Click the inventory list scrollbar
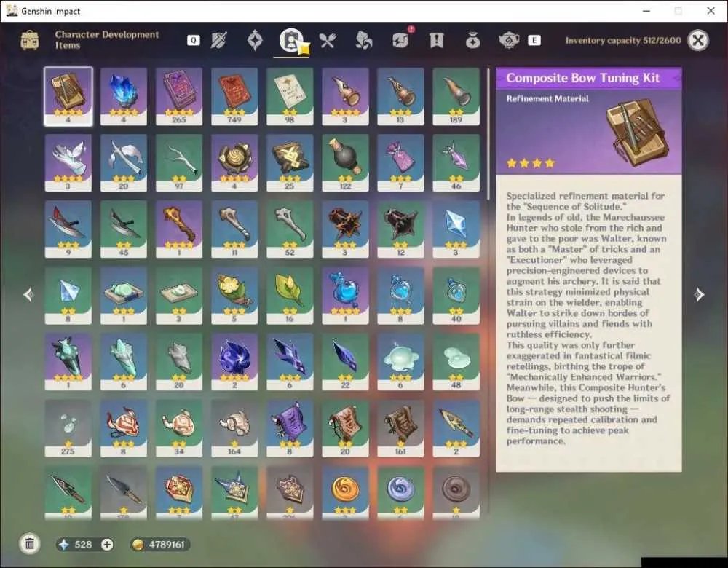The image size is (728, 568). click(x=488, y=135)
